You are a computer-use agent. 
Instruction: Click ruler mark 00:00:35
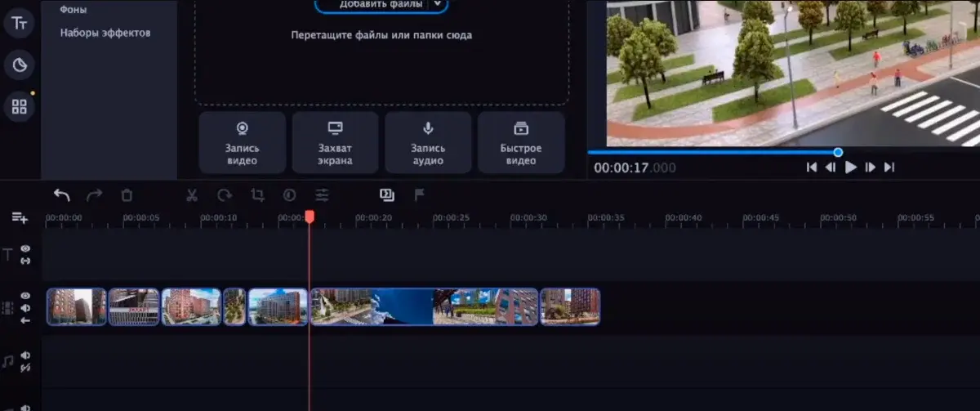606,218
